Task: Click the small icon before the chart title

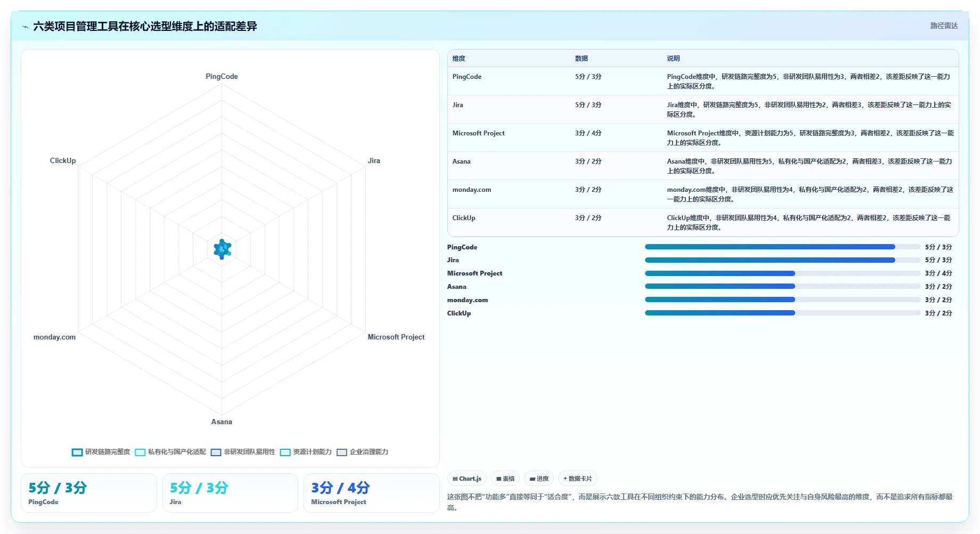Action: pyautogui.click(x=25, y=27)
